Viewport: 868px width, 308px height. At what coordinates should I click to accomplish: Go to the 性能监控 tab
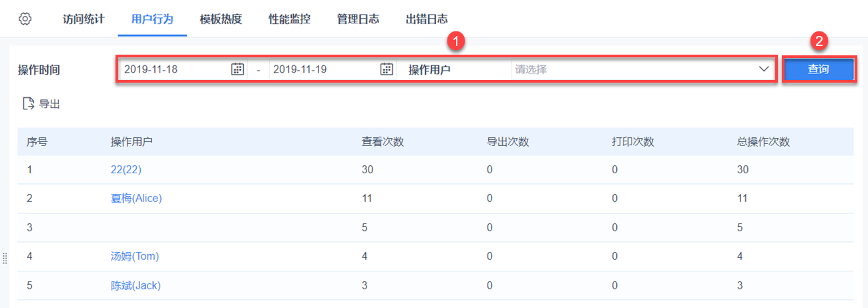pos(289,19)
